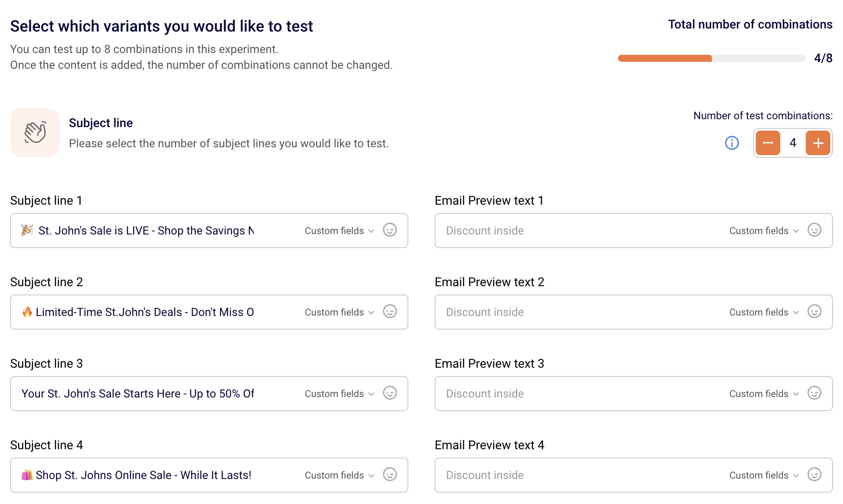
Task: Open emoji picker for Subject line 1
Action: click(389, 230)
